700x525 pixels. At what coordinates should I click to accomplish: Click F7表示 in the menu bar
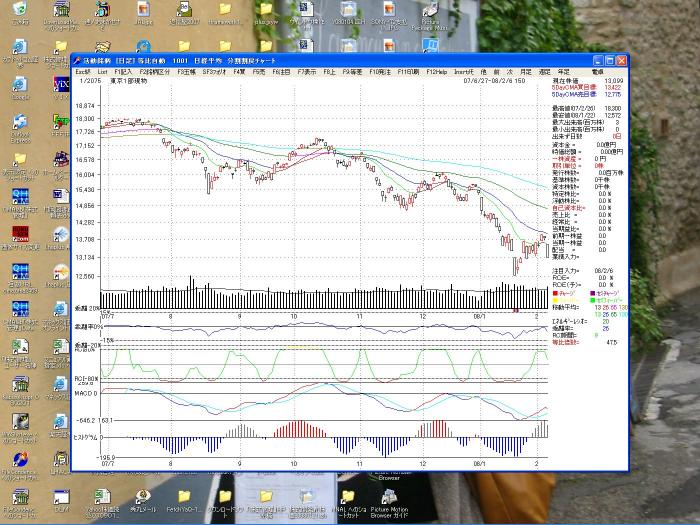coord(306,72)
